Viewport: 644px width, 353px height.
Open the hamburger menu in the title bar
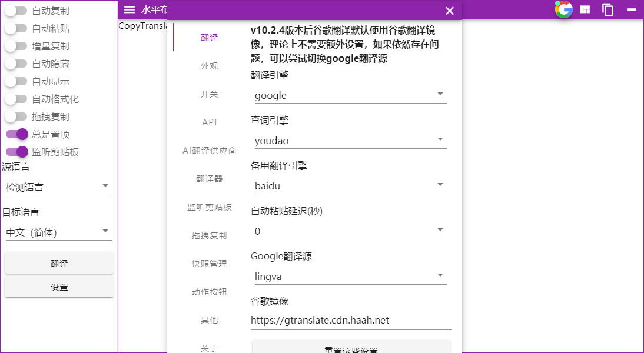128,9
